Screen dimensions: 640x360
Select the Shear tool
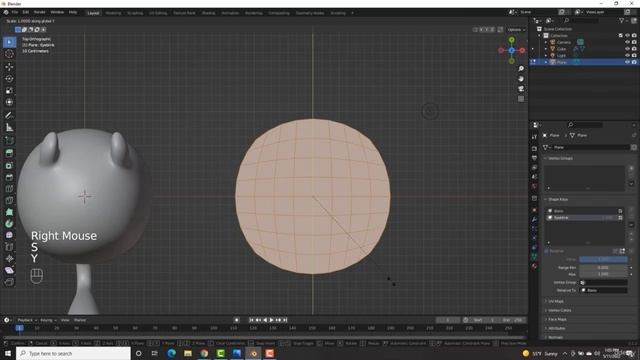point(9,270)
